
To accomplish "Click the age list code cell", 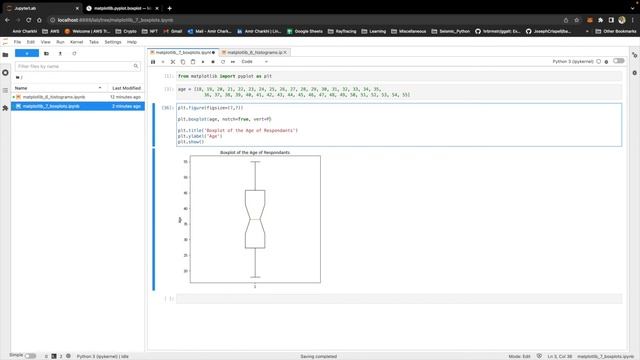I will [399, 92].
